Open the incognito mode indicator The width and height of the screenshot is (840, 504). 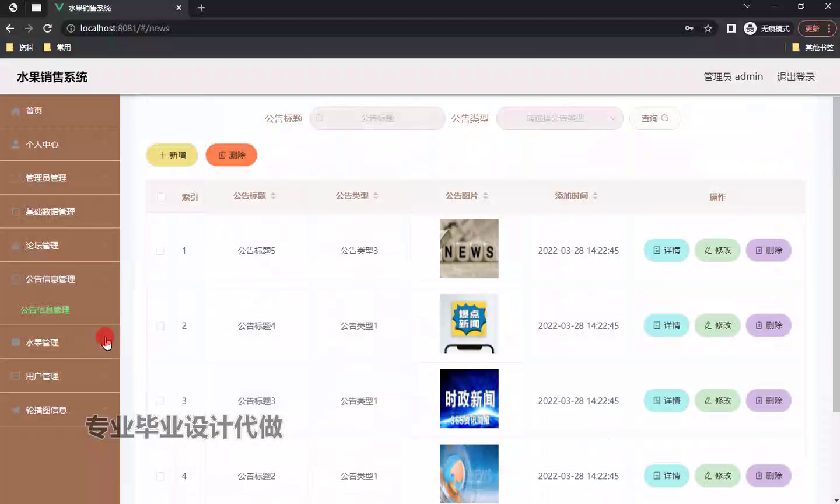(x=767, y=28)
